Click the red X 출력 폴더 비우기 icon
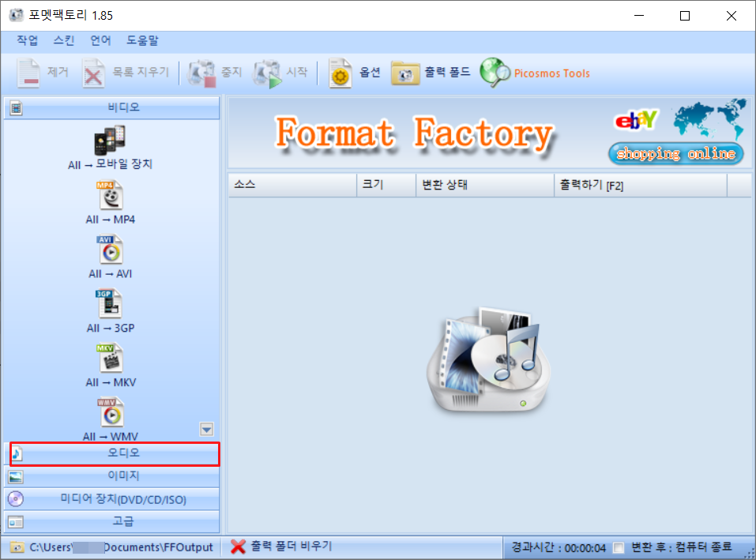 [238, 547]
